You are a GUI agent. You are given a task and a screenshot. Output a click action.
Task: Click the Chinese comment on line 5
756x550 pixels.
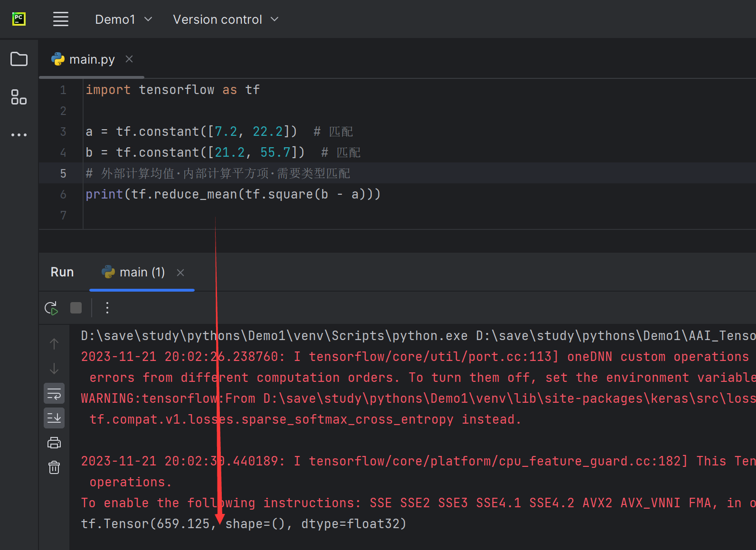click(218, 173)
